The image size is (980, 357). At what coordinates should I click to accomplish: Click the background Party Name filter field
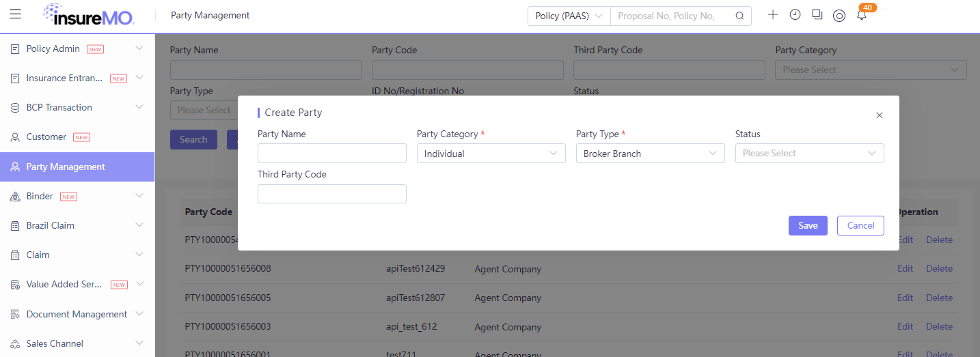(266, 70)
